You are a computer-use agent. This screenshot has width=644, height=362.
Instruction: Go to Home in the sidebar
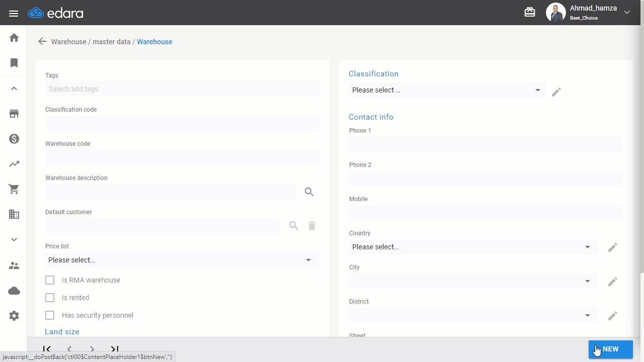tap(14, 38)
